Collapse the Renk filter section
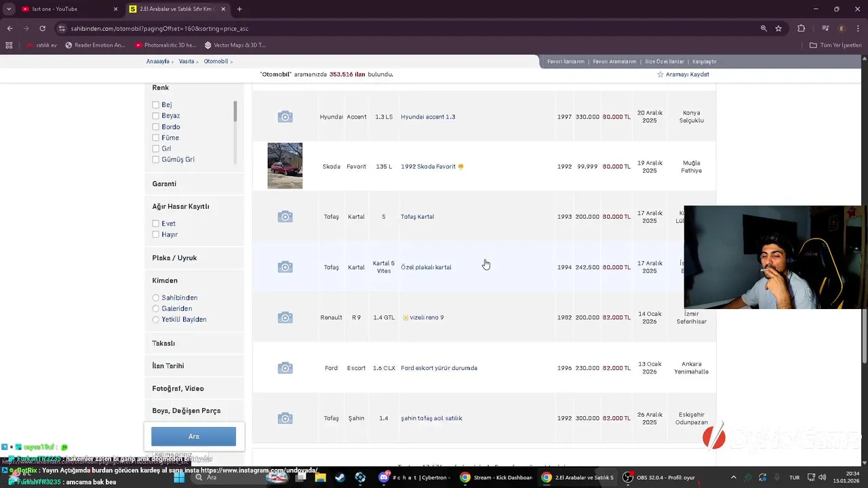The width and height of the screenshot is (868, 488). (x=161, y=87)
